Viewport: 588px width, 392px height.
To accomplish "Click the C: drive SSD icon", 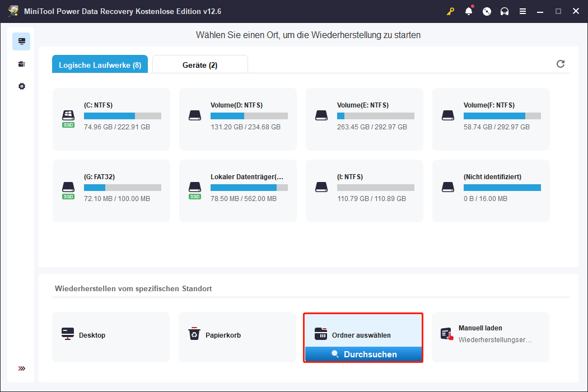I will [x=68, y=119].
